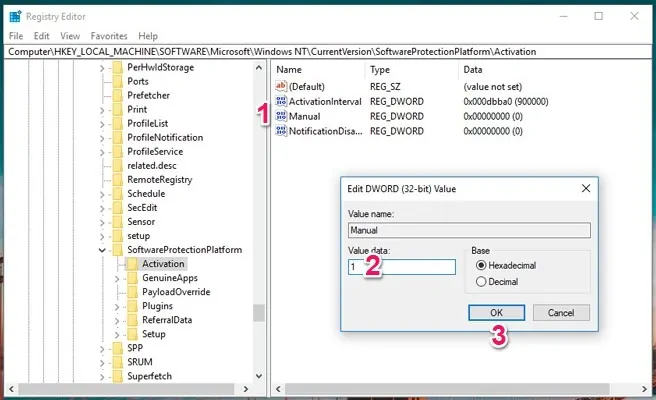656x400 pixels.
Task: Close the Edit DWORD dialog with X
Action: point(584,187)
